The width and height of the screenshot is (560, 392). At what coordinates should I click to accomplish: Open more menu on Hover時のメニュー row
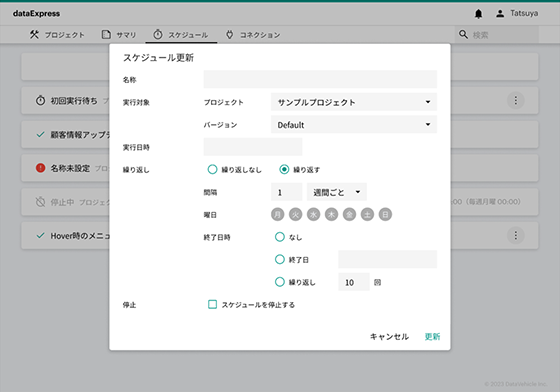coord(515,235)
